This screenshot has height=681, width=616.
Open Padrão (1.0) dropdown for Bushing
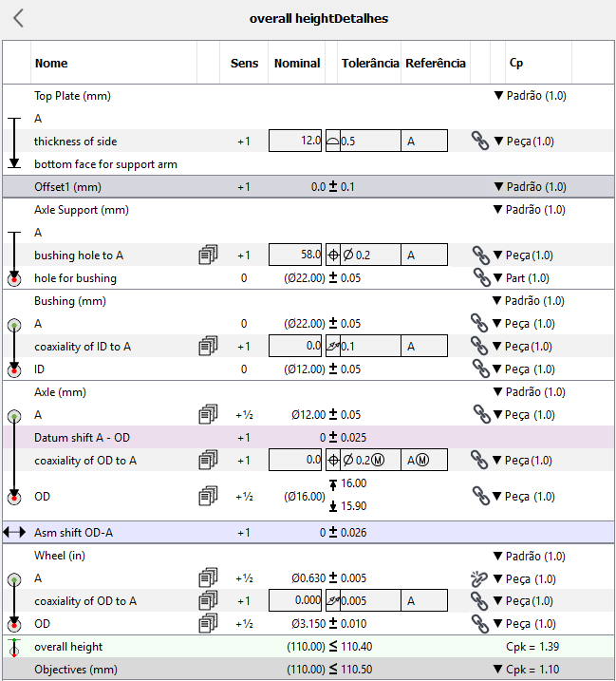529,301
